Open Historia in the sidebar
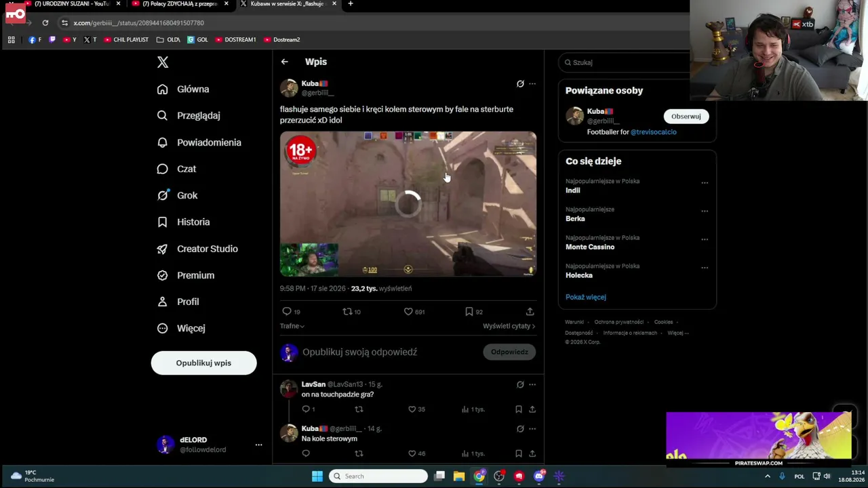This screenshot has width=868, height=488. coord(183,222)
